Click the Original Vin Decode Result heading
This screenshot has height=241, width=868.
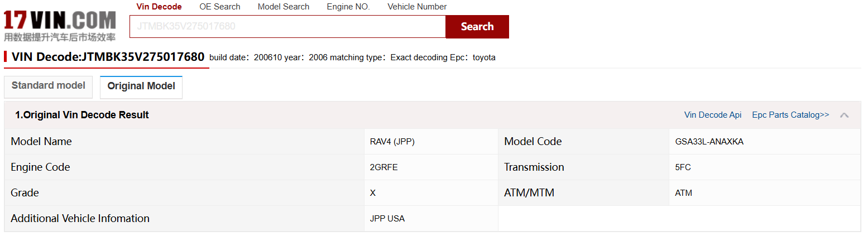click(82, 115)
